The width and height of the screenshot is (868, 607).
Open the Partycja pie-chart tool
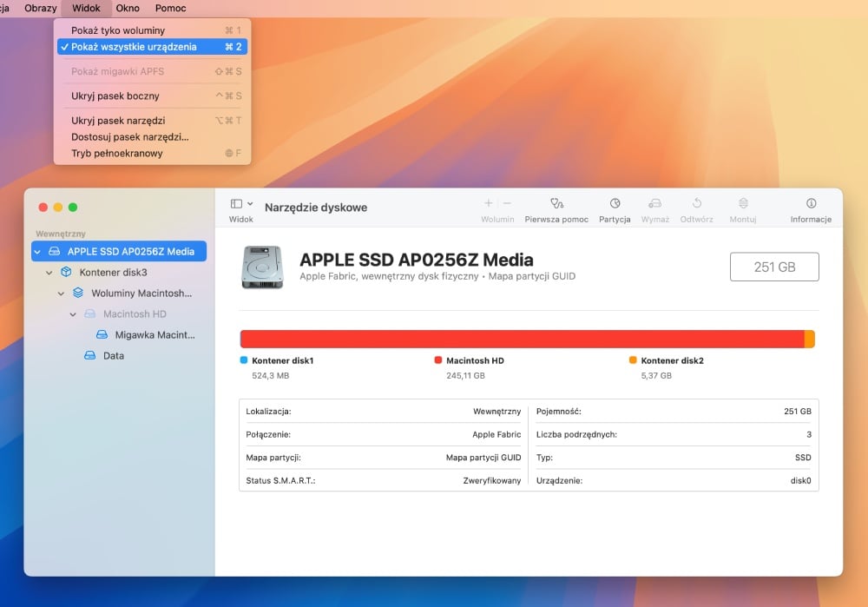[615, 203]
